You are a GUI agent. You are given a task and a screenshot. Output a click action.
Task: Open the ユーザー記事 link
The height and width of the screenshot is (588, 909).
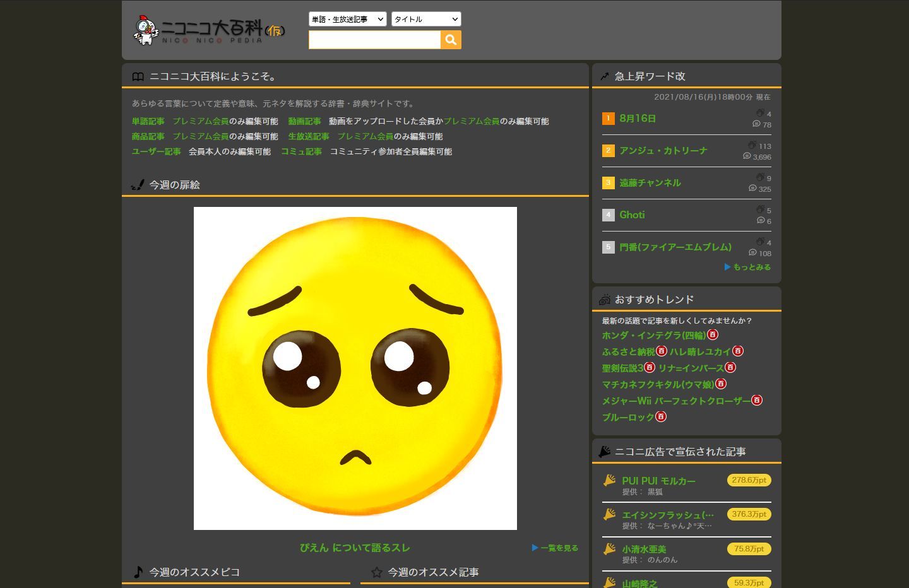click(x=157, y=151)
